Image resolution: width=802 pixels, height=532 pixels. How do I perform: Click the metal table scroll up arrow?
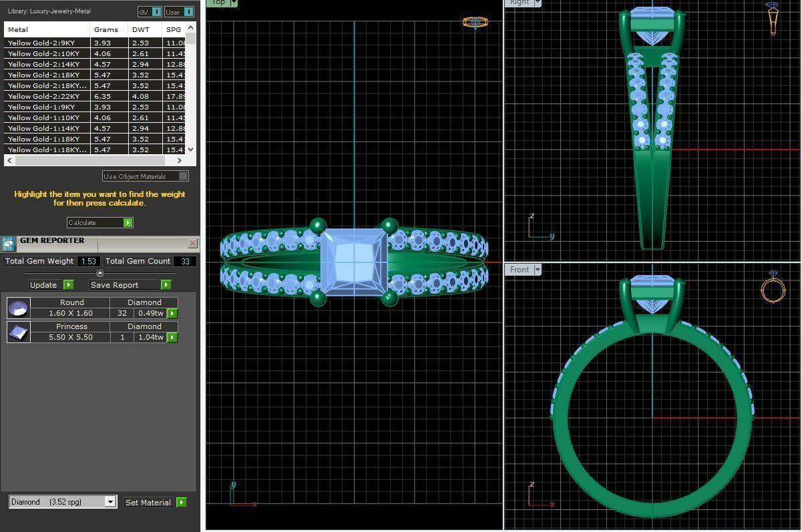[191, 27]
